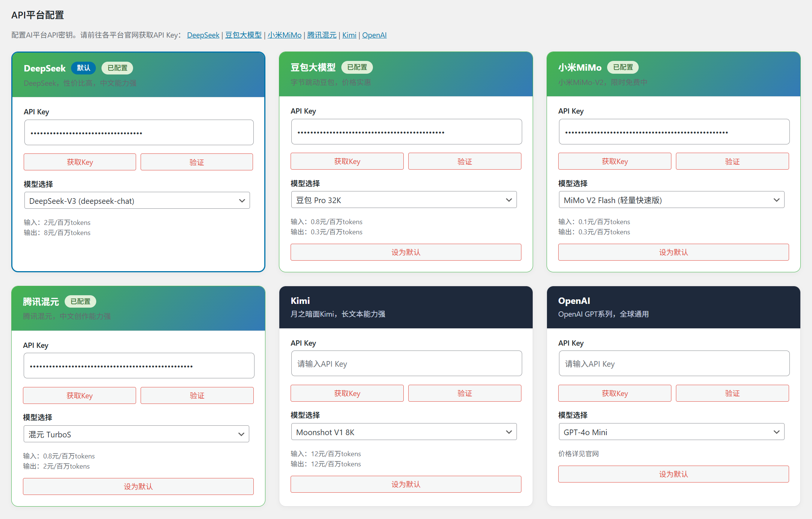Click the OpenAI card title
The height and width of the screenshot is (519, 812).
coord(574,301)
